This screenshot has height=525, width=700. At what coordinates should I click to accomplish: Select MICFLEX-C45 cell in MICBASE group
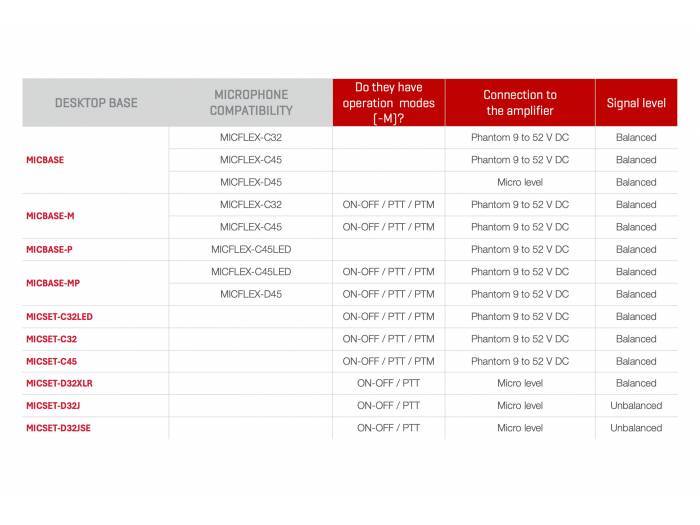pos(251,160)
